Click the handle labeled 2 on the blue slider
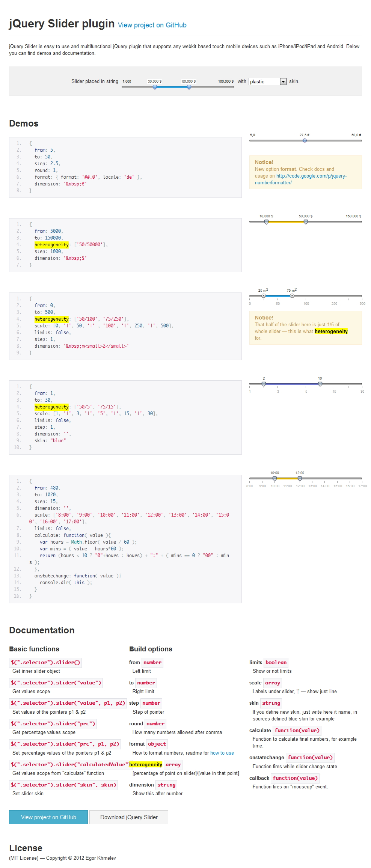The image size is (371, 868). click(x=264, y=384)
